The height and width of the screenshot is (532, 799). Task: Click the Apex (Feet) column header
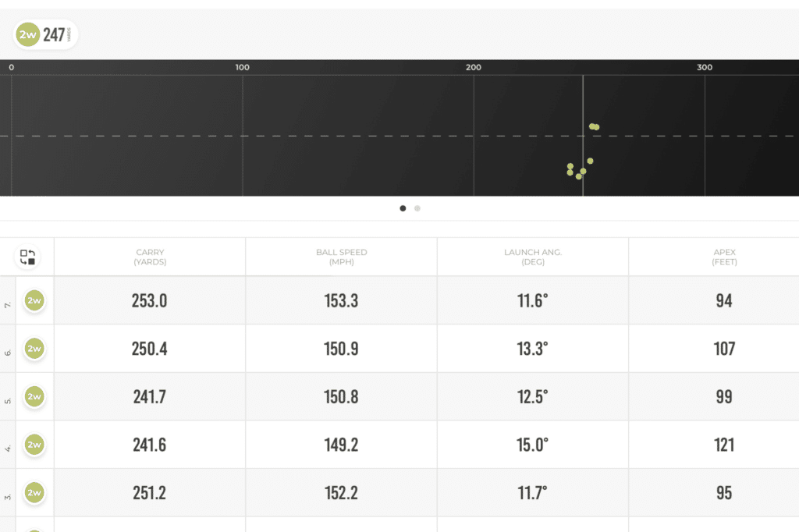[723, 257]
